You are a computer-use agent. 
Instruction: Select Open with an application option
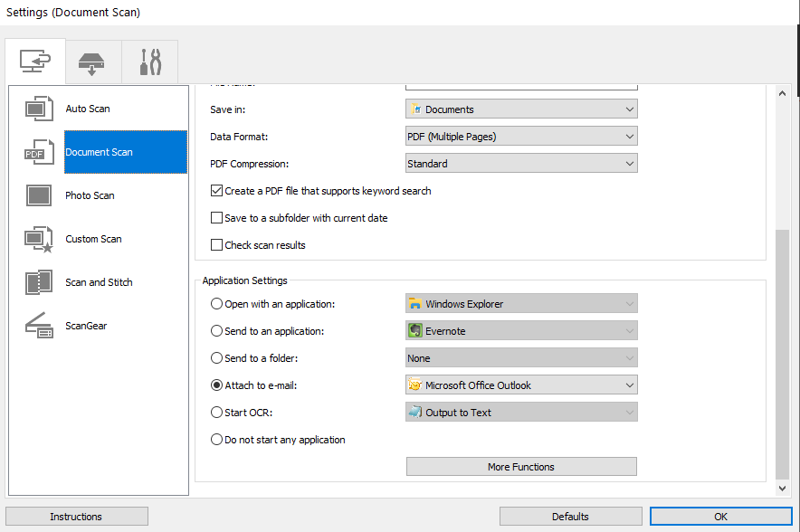pyautogui.click(x=217, y=304)
